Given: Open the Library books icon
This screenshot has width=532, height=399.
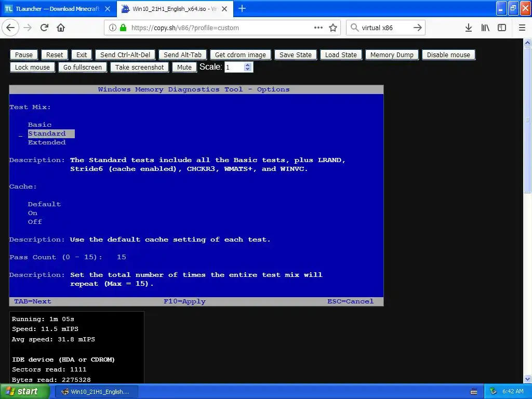Looking at the screenshot, I should pyautogui.click(x=485, y=28).
